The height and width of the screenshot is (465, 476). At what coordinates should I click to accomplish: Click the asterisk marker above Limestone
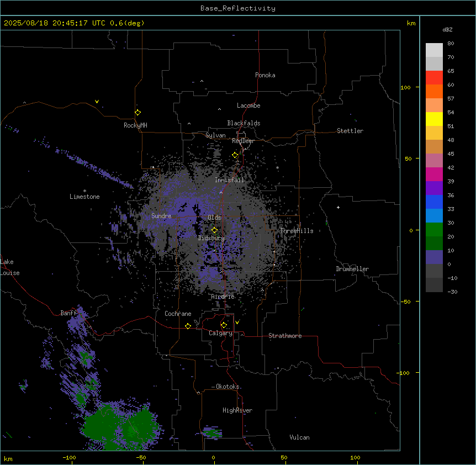click(x=84, y=191)
